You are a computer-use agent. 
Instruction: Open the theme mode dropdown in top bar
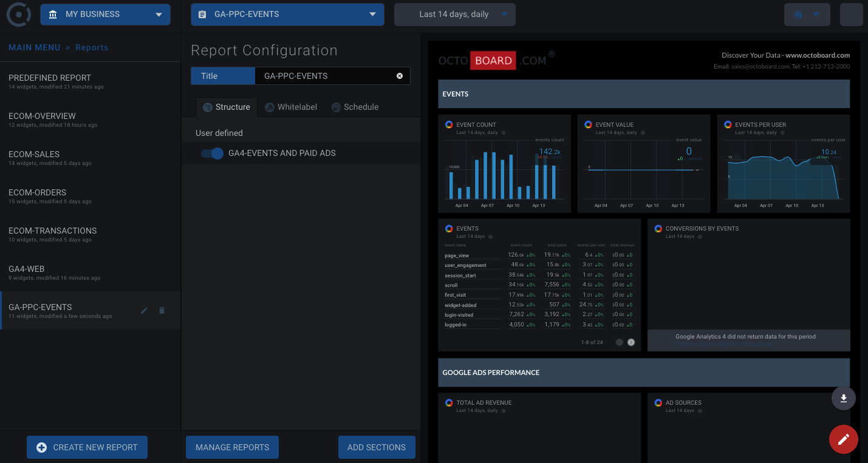coord(807,15)
